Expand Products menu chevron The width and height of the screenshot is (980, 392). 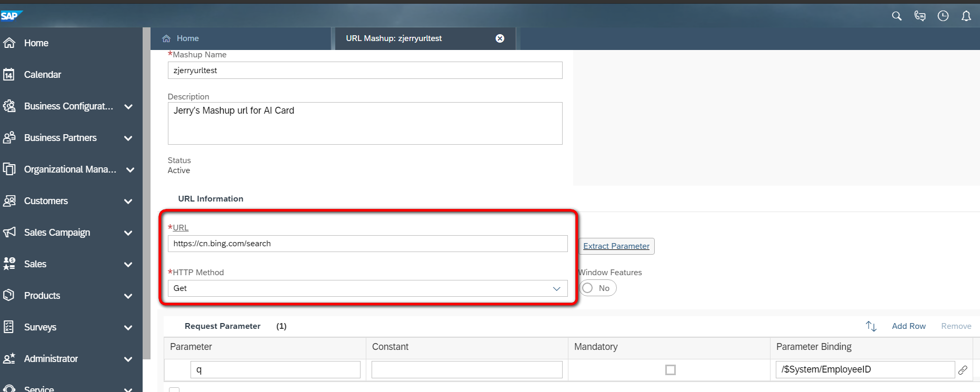click(x=128, y=296)
